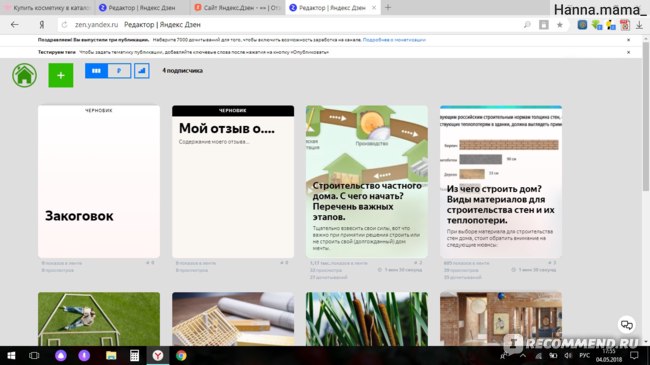Screen dimensions: 650x365
Task: Click the green house channel logo
Action: click(24, 75)
